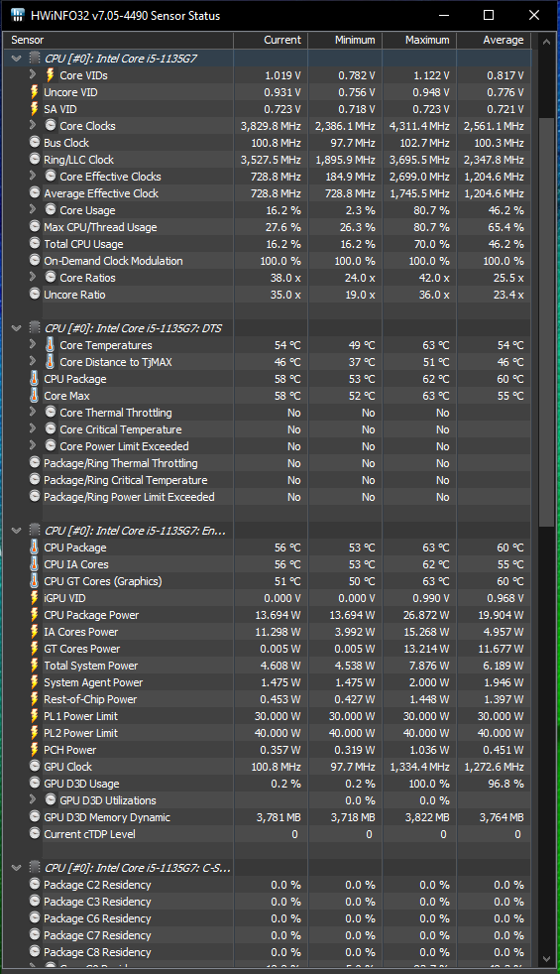Click the clock icon beside Bus Clock
Viewport: 560px width, 974px height.
(x=35, y=142)
